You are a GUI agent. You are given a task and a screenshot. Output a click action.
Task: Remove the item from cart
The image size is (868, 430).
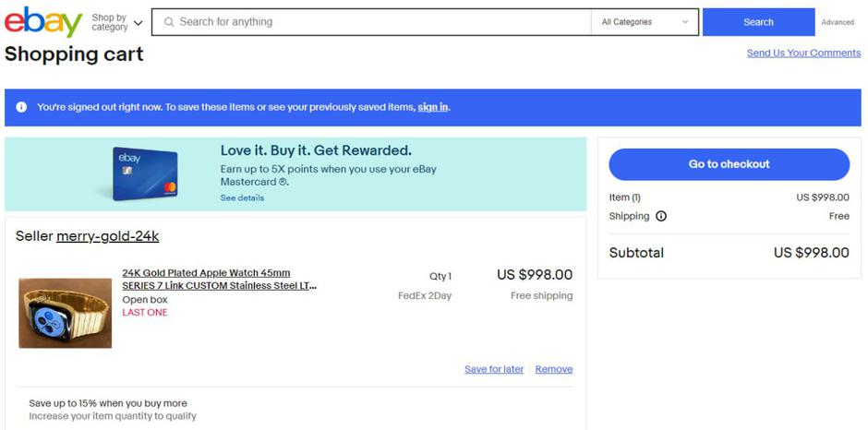553,369
